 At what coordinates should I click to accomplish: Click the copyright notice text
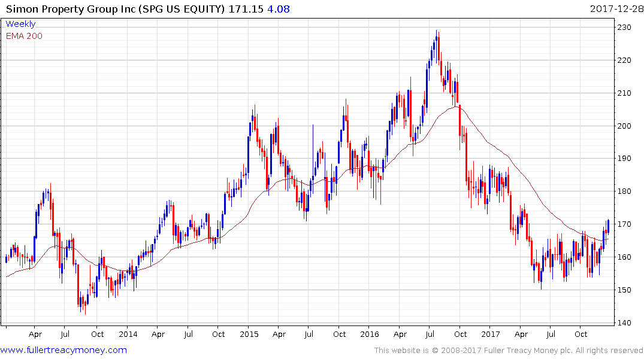(x=509, y=351)
